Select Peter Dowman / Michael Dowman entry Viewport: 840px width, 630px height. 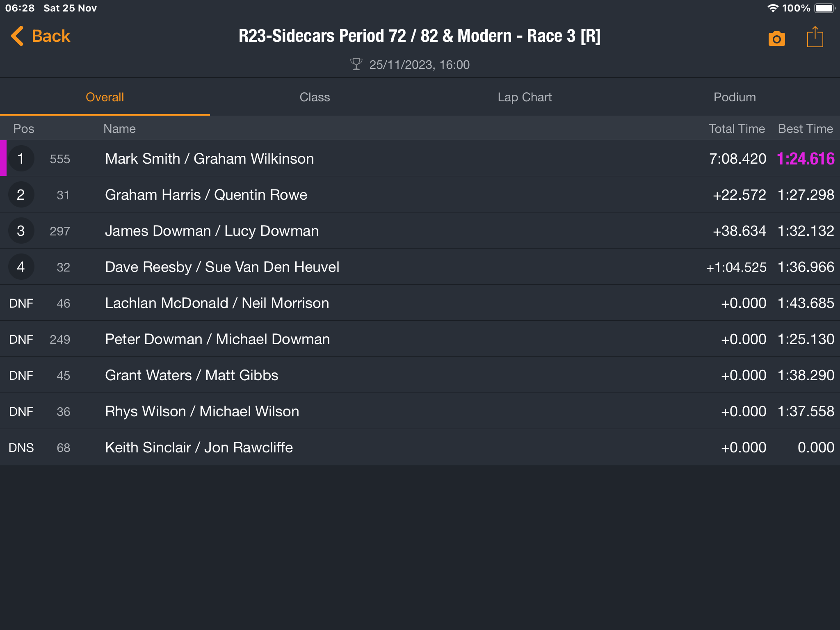point(420,339)
